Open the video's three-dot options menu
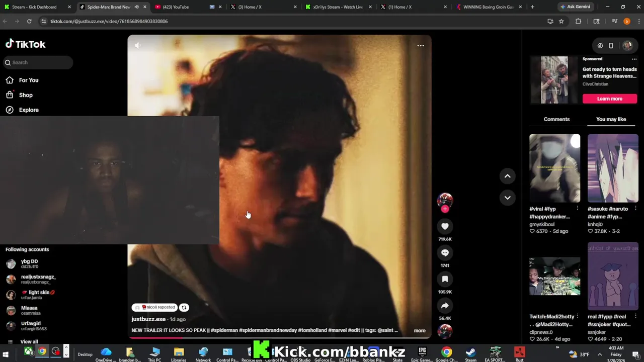This screenshot has width=644, height=362. (x=421, y=46)
